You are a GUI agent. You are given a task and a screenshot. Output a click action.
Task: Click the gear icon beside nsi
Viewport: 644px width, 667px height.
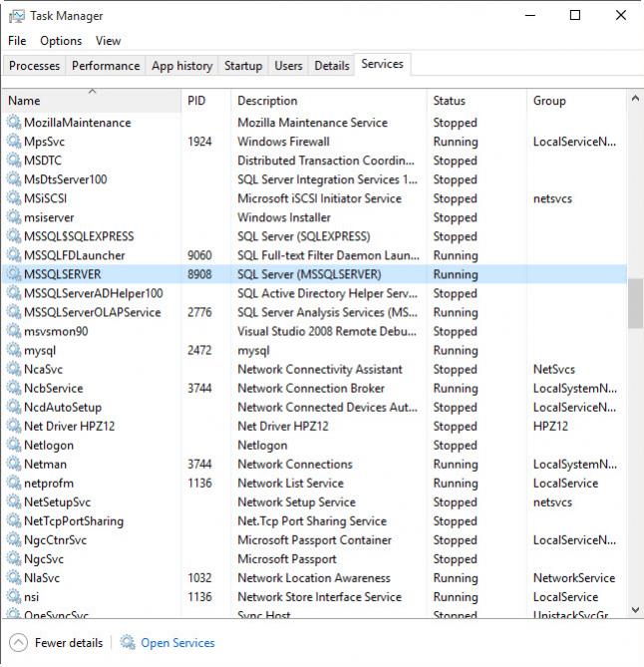point(14,597)
